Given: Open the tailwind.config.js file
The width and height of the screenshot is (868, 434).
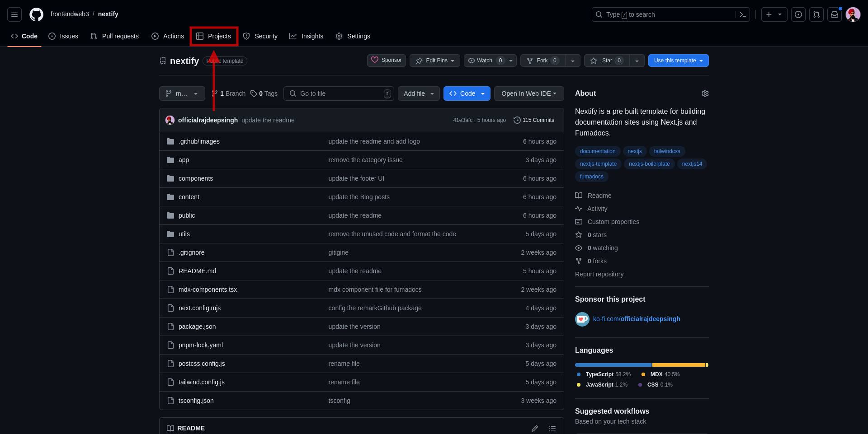Looking at the screenshot, I should tap(202, 382).
